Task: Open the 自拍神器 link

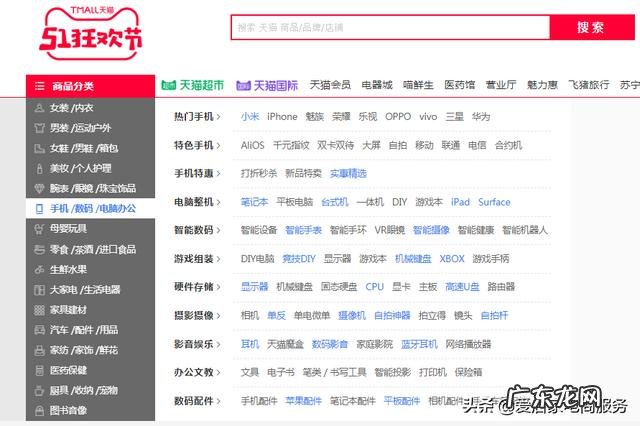Action: click(x=392, y=315)
